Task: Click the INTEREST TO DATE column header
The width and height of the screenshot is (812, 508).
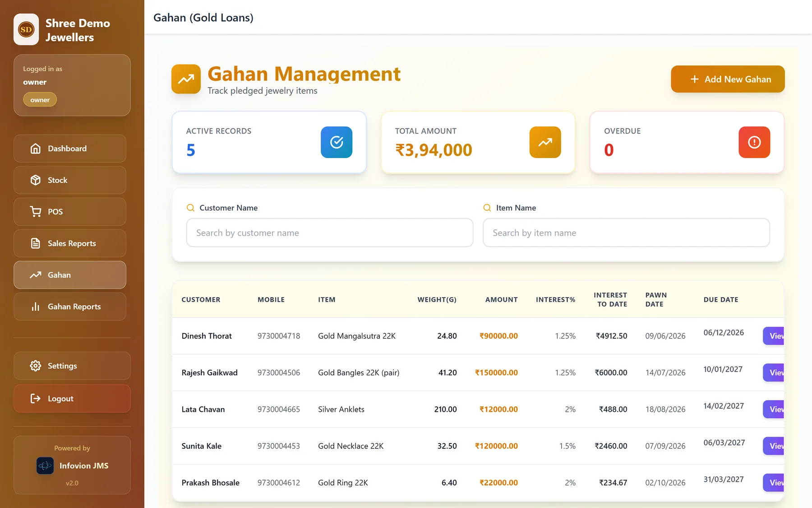Action: coord(610,299)
